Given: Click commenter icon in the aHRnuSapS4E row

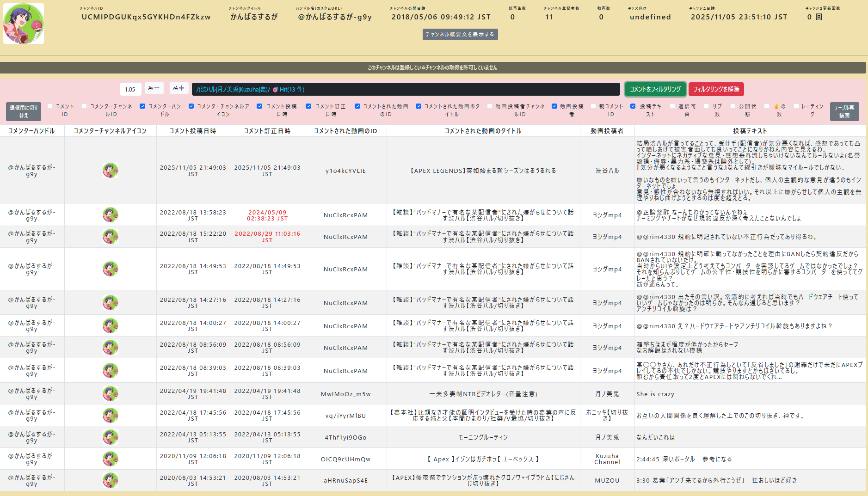Looking at the screenshot, I should [x=110, y=480].
